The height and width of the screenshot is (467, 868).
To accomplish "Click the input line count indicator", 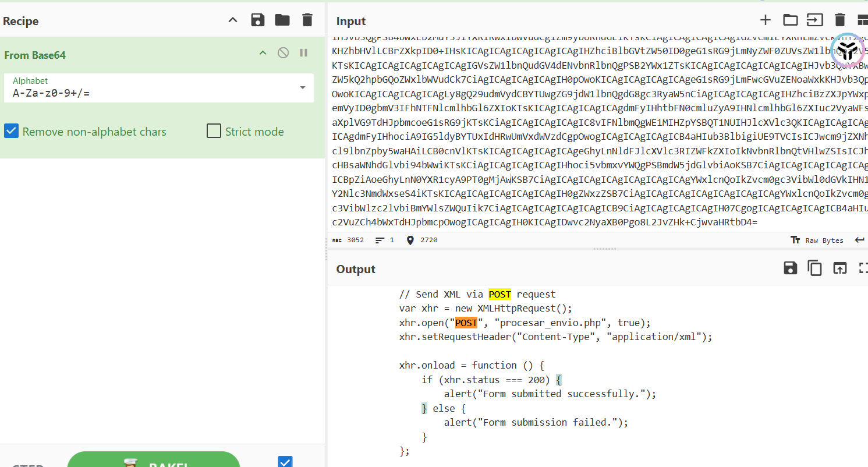I will [385, 240].
